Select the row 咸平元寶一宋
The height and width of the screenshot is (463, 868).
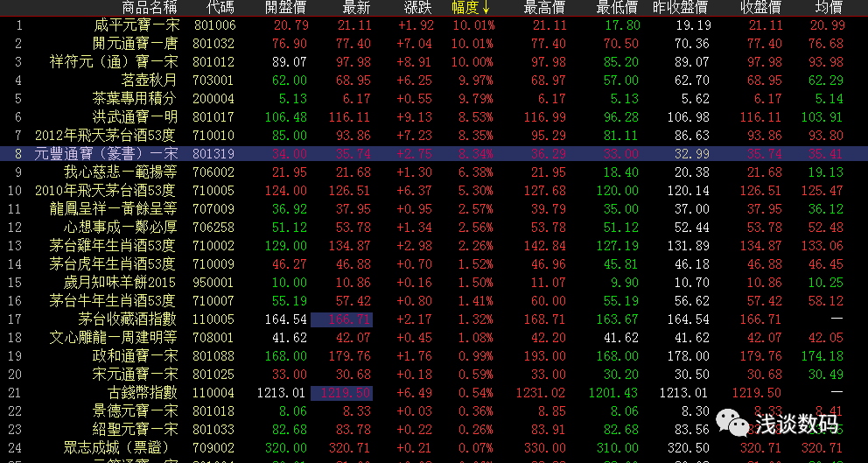click(x=434, y=25)
